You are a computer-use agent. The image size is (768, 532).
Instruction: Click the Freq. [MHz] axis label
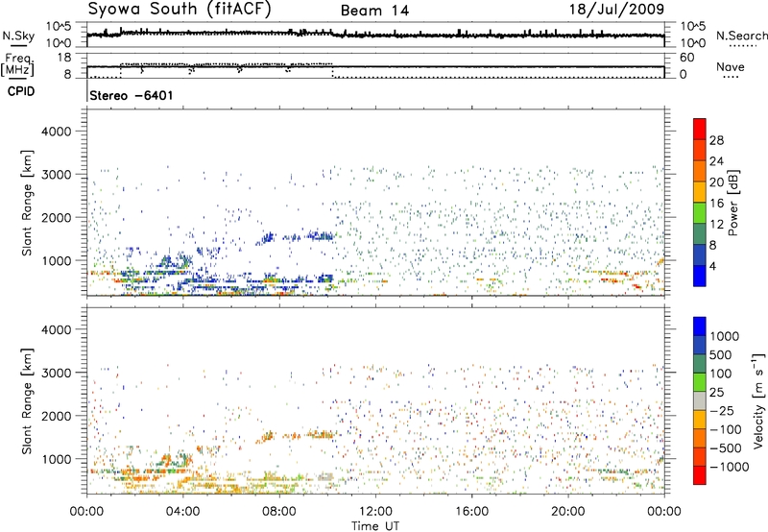point(18,64)
